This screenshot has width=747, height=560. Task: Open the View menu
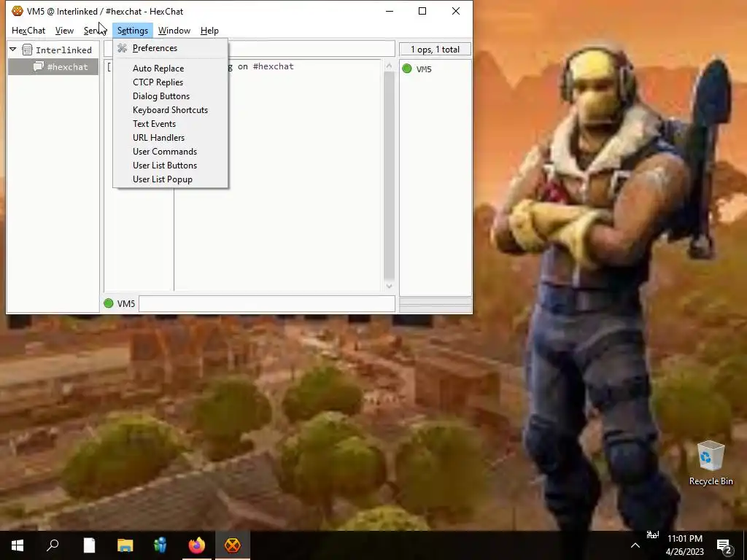(64, 31)
